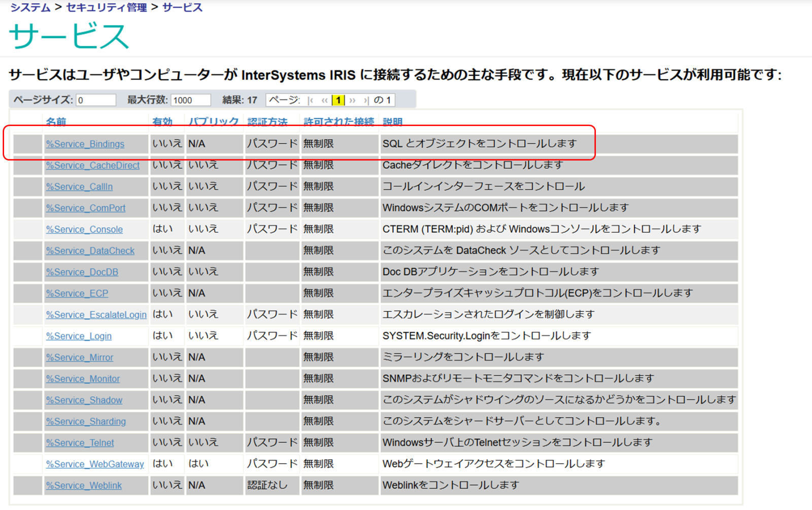Select page number 1 in pager
Screen dimensions: 812x510
tap(338, 101)
